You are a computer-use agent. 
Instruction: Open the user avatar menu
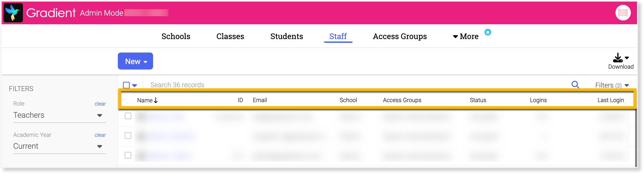[623, 13]
